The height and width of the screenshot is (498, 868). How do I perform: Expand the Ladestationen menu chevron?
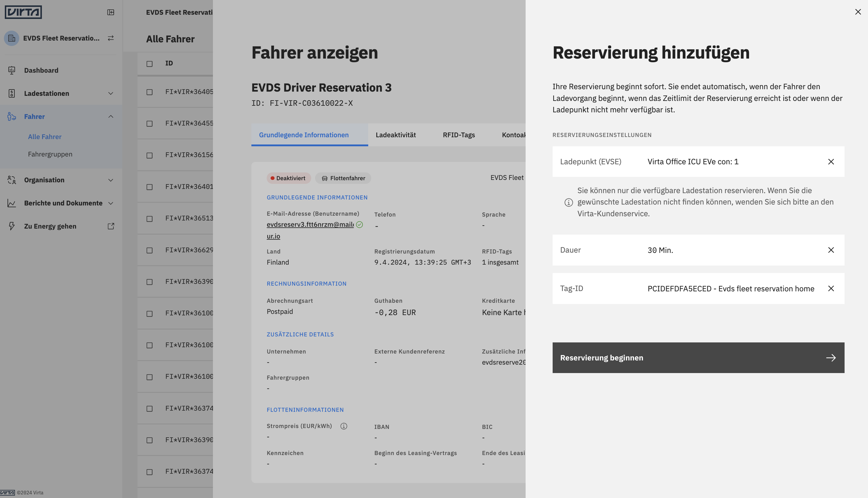pyautogui.click(x=111, y=93)
